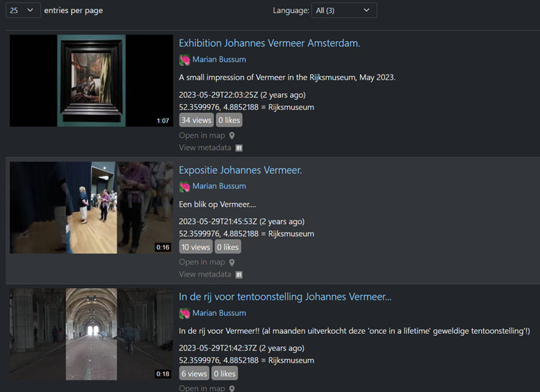Click map pin icon in Exhibition entry
Viewport: 540px width, 392px height.
232,136
